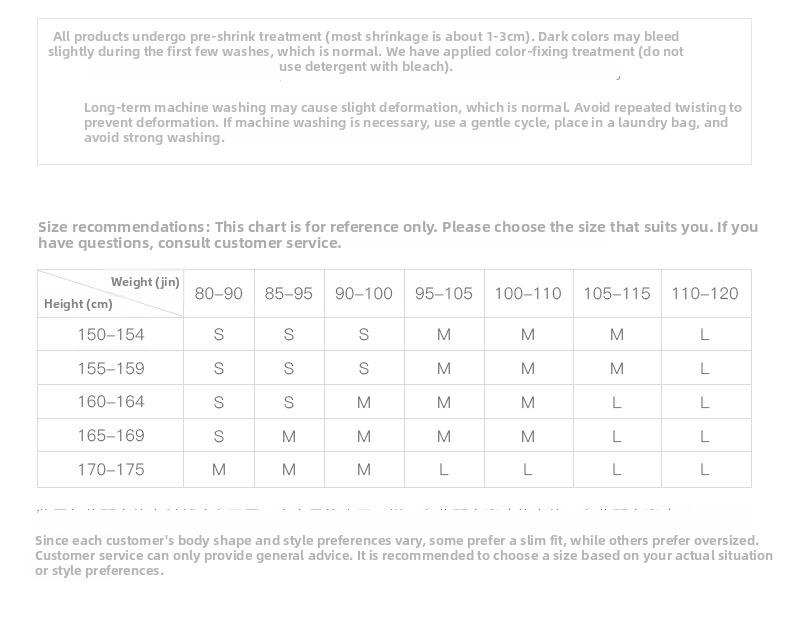Click the pre-shrink treatment notice text
Image resolution: width=790 pixels, height=621 pixels.
coord(366,51)
